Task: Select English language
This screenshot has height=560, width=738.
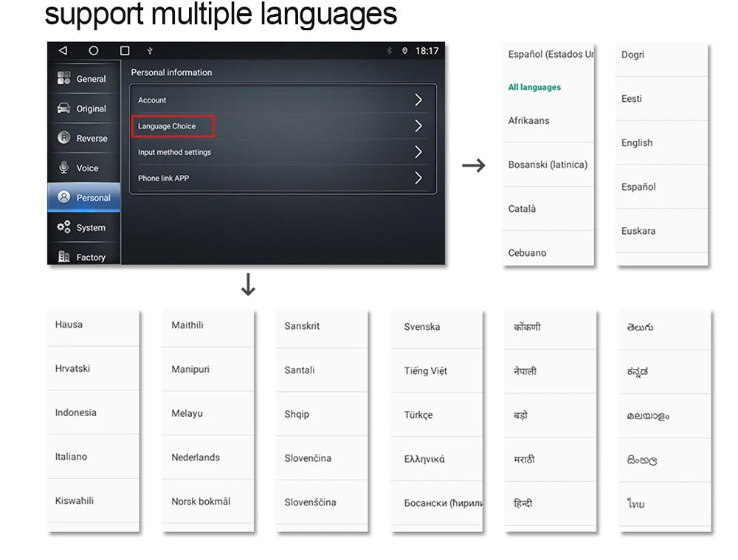Action: click(662, 142)
